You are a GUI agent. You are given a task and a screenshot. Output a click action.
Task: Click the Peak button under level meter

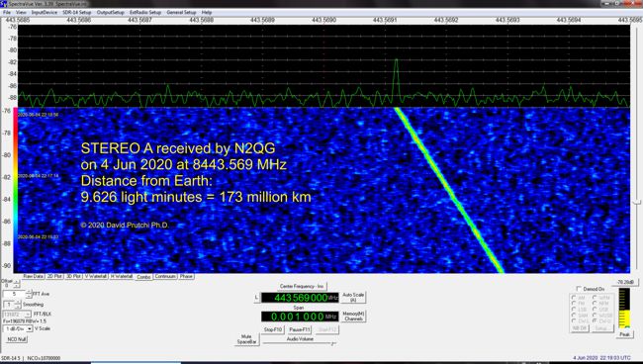click(624, 334)
